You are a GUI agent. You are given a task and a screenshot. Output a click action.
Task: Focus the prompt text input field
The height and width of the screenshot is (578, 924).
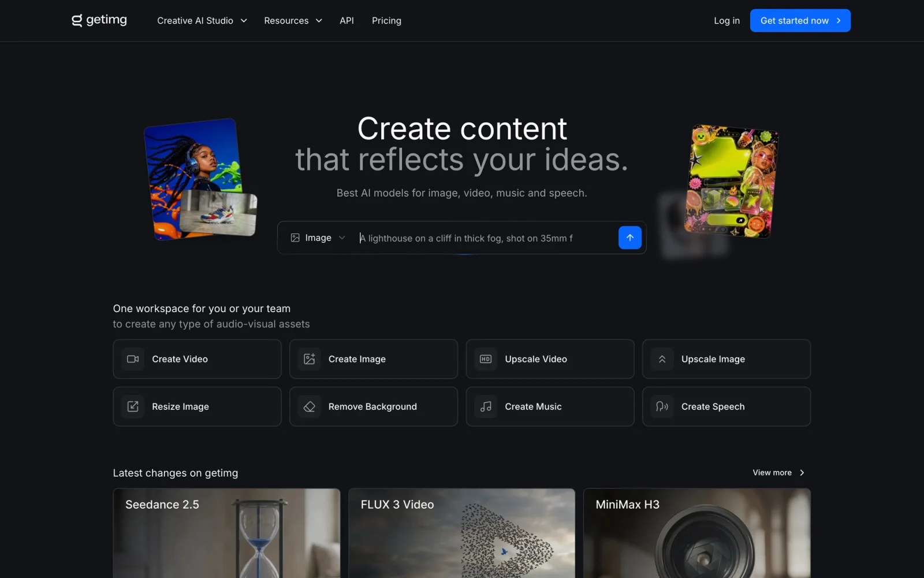[x=485, y=238]
